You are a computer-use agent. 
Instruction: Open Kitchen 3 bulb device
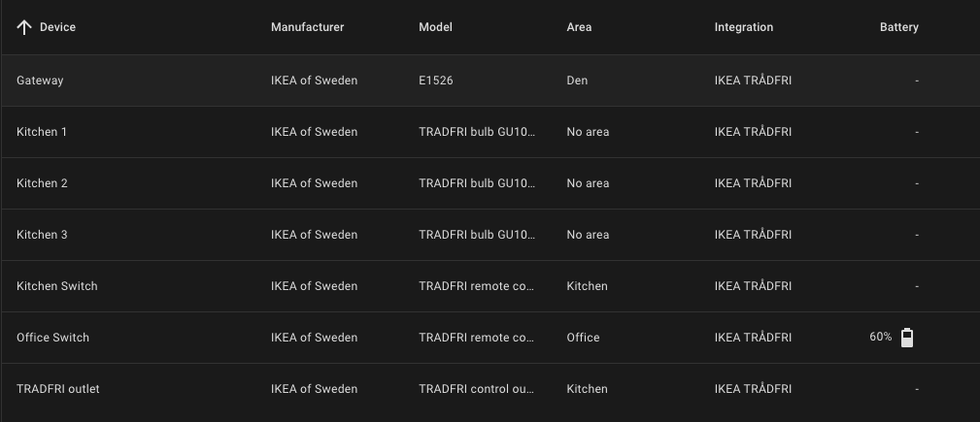click(42, 235)
